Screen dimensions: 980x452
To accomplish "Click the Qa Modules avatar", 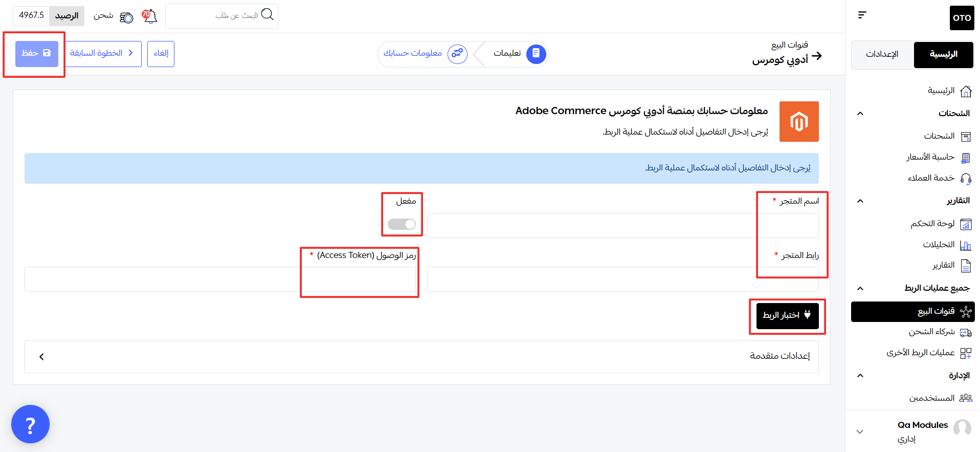I will [962, 428].
